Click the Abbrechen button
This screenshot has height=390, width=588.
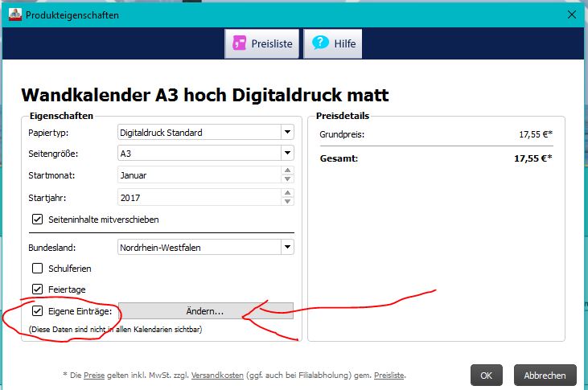pyautogui.click(x=545, y=376)
